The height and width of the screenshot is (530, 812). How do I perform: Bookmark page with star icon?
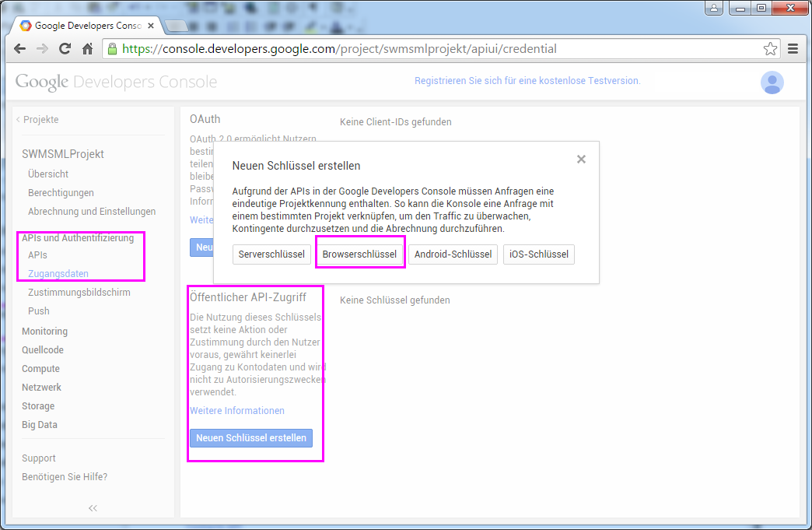click(x=770, y=49)
